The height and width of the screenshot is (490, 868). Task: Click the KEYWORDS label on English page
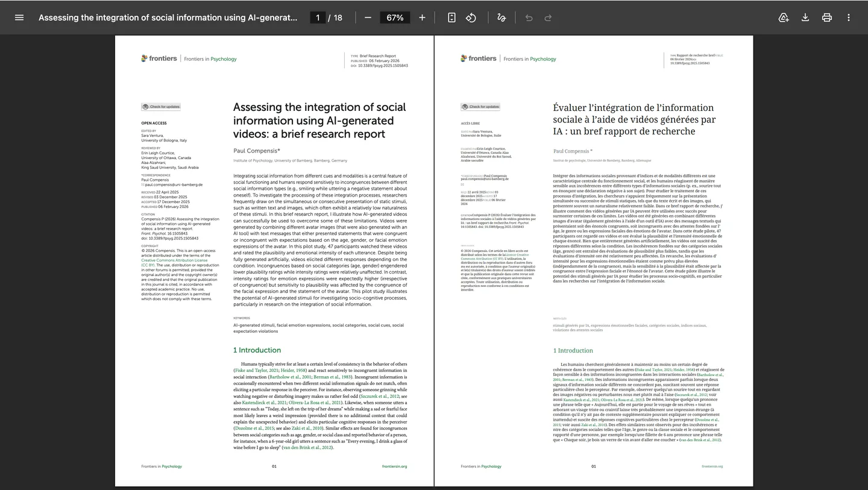241,318
